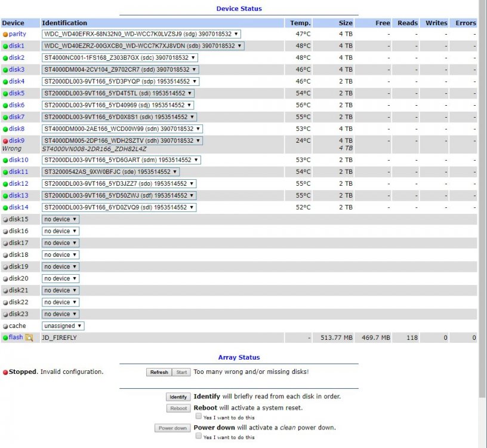Click the Start array button
The height and width of the screenshot is (448, 487).
(x=181, y=372)
